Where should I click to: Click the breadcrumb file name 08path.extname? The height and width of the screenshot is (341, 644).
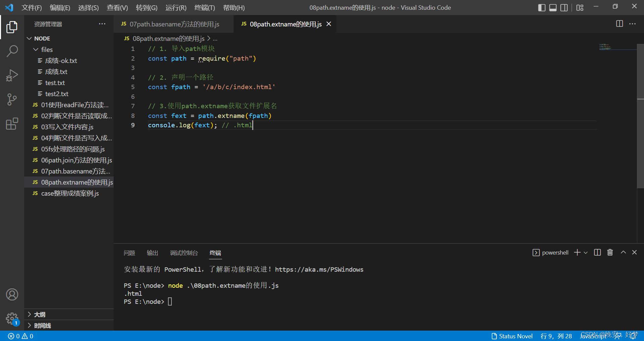(x=168, y=39)
